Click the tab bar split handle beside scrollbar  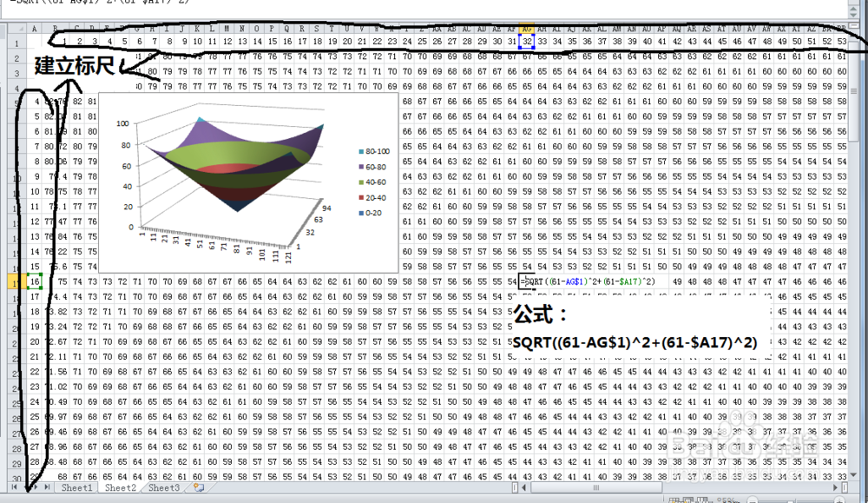515,487
